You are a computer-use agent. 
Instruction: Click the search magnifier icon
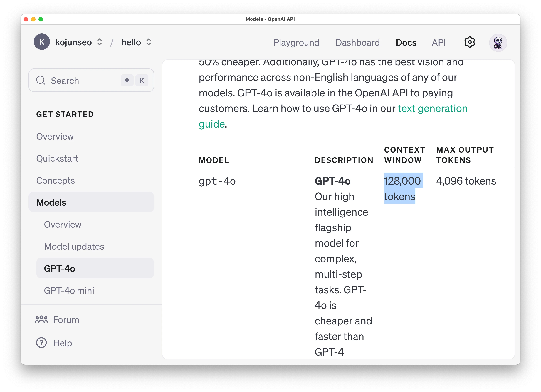(41, 80)
